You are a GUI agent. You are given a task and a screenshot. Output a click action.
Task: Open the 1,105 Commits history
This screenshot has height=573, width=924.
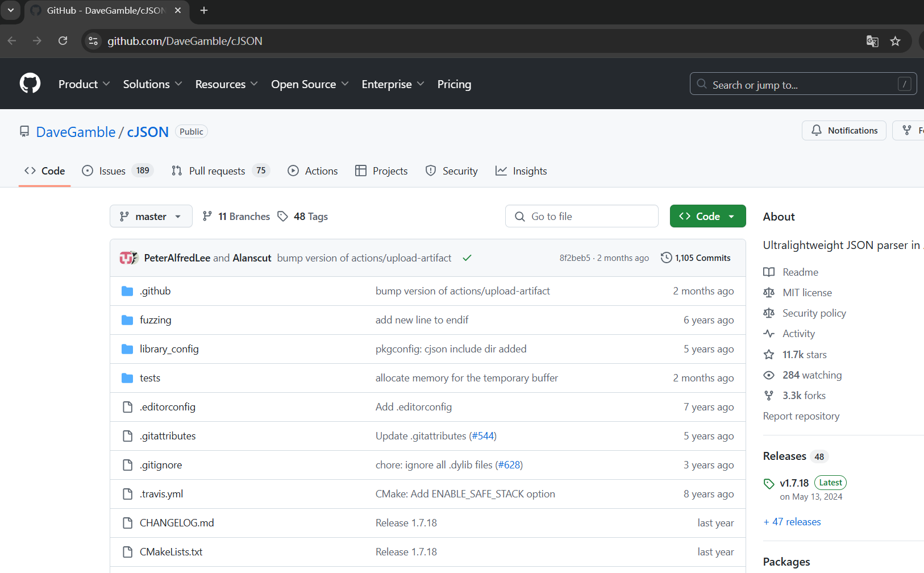click(696, 258)
